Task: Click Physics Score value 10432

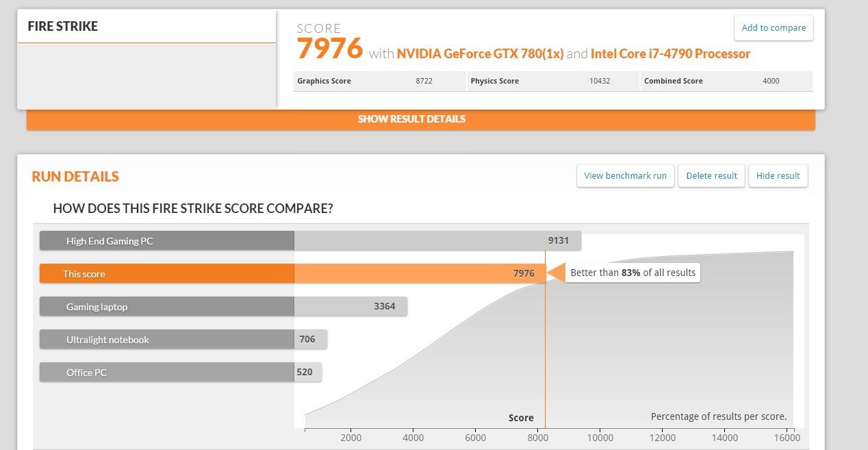Action: click(600, 81)
